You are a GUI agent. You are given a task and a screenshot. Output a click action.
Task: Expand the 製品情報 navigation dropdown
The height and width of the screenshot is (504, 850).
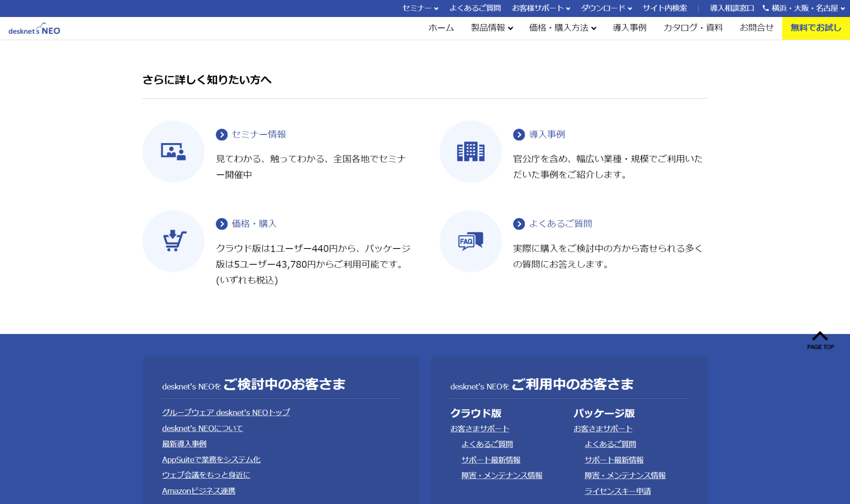492,28
